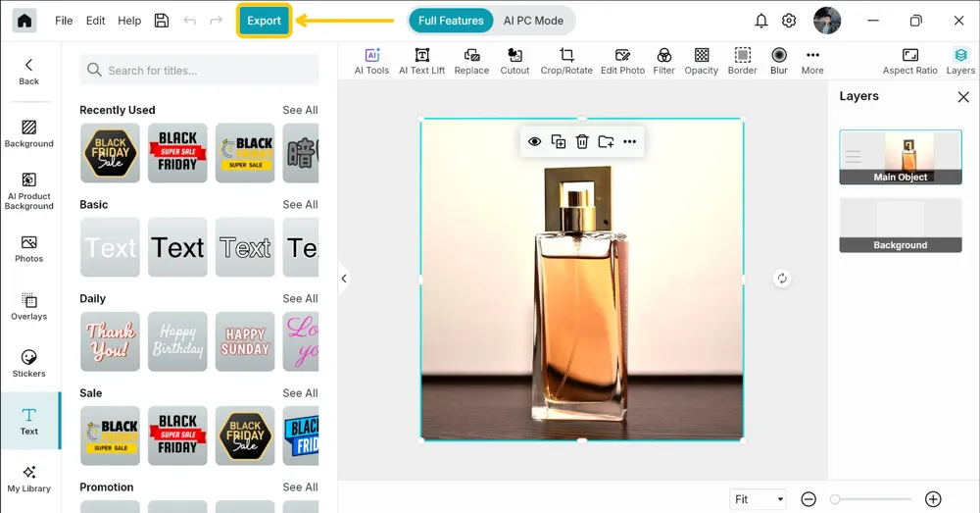Image resolution: width=980 pixels, height=513 pixels.
Task: Duplicate the selected object
Action: click(x=559, y=142)
